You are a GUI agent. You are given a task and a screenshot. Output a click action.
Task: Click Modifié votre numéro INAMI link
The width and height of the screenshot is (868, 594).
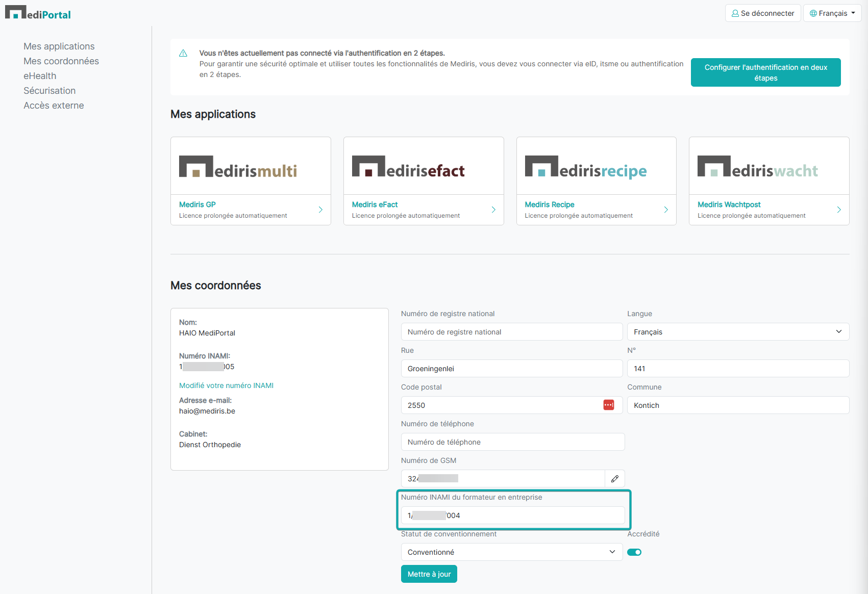coord(226,385)
